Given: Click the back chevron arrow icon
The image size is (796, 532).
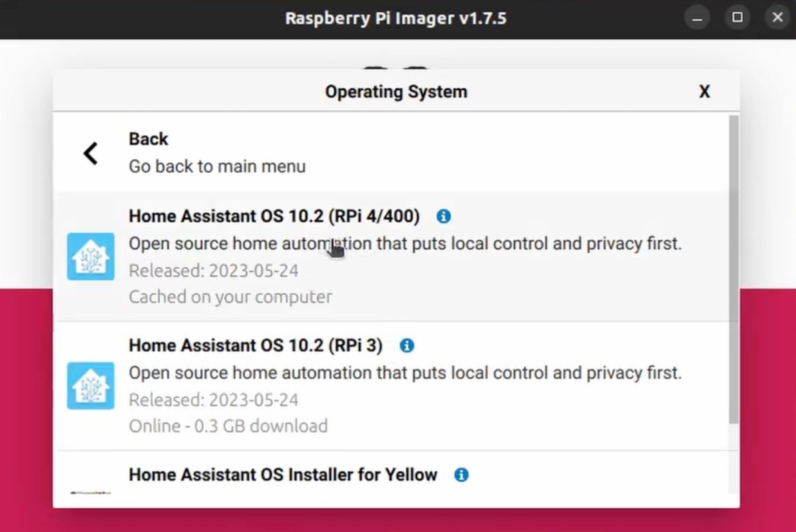Looking at the screenshot, I should click(91, 153).
